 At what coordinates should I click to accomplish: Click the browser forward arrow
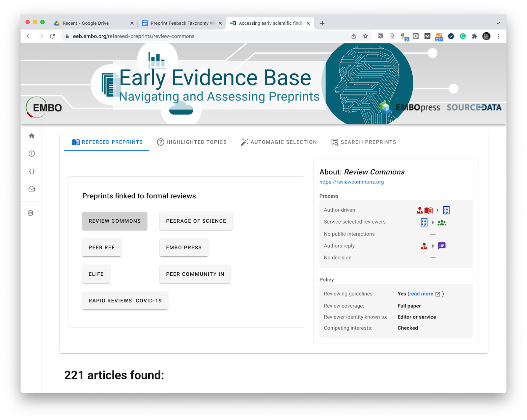click(41, 36)
